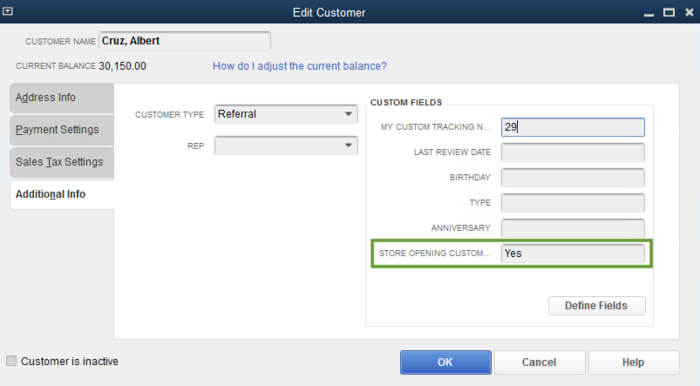Switch to the Address Info tab
The width and height of the screenshot is (700, 386).
coord(62,97)
